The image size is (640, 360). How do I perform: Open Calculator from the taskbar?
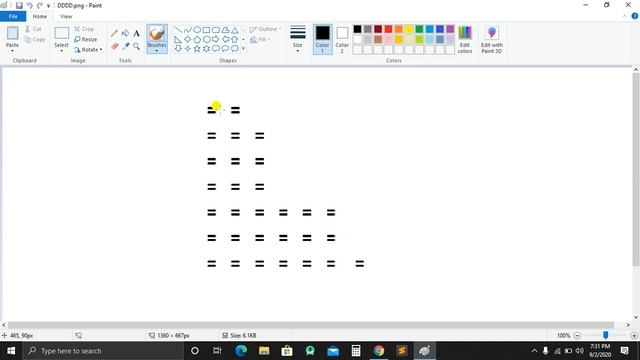[356, 351]
